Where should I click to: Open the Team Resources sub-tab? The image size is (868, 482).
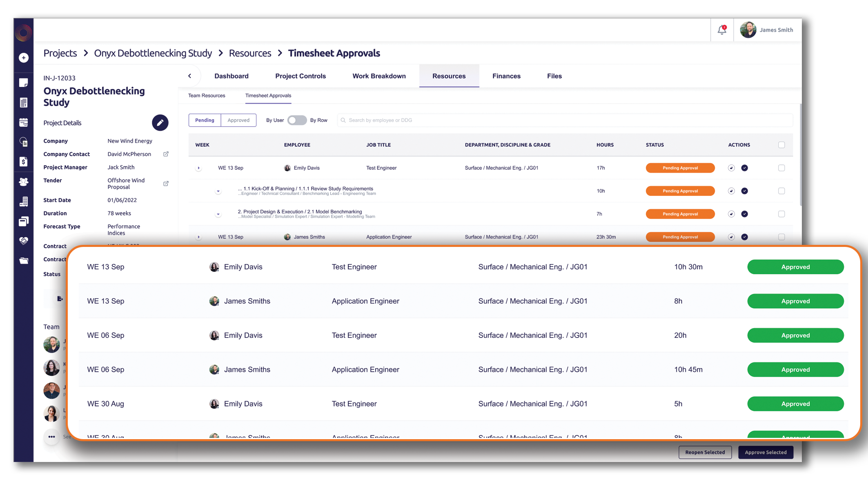pyautogui.click(x=207, y=96)
